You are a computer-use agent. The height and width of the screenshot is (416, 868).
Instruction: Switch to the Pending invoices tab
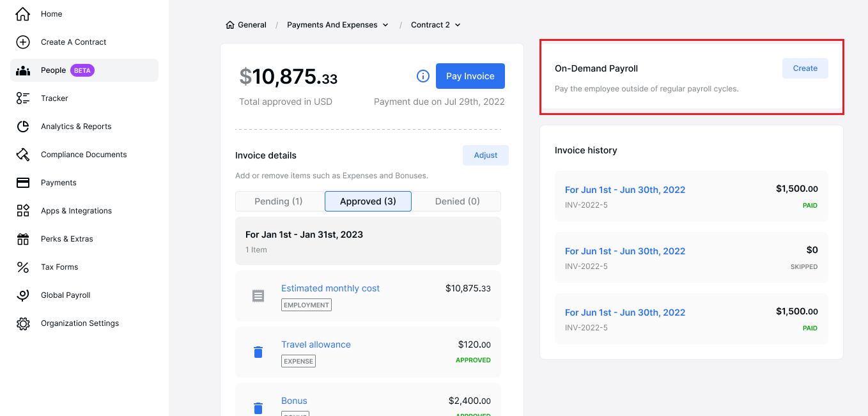[x=279, y=201]
